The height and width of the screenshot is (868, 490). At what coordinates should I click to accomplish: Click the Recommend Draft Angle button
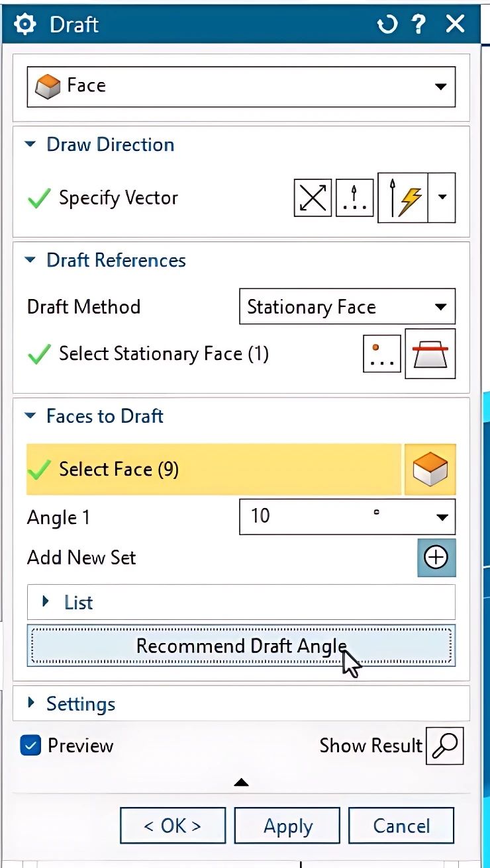pos(241,646)
